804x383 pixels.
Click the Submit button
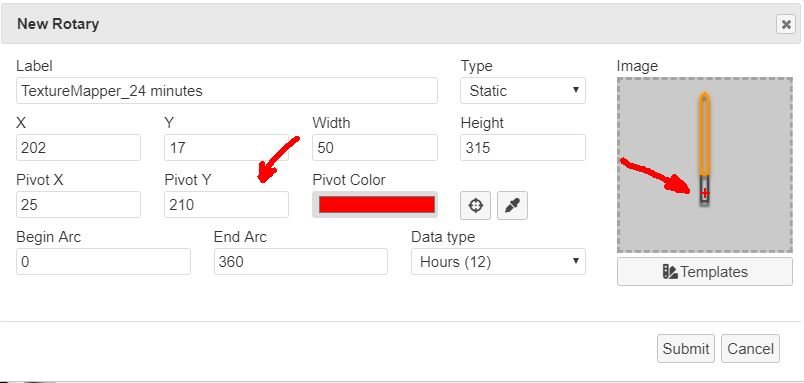686,349
